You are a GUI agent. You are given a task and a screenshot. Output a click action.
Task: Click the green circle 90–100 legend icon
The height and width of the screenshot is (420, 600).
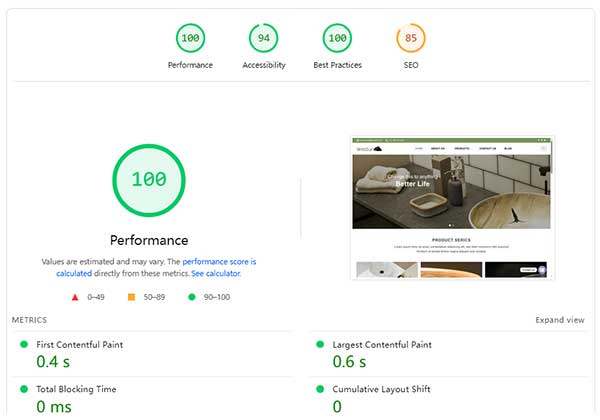(x=191, y=297)
